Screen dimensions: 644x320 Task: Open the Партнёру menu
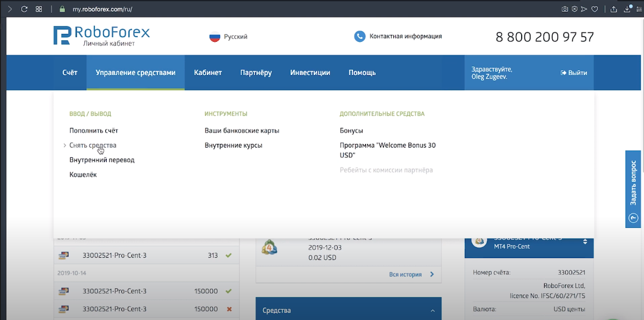[256, 72]
